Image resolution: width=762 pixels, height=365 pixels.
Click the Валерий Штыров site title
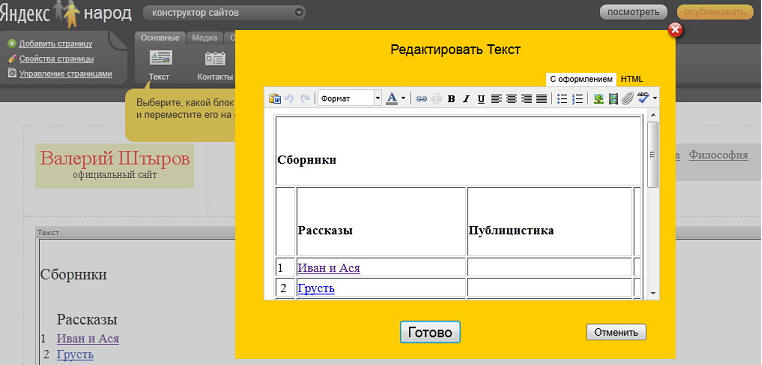(115, 158)
